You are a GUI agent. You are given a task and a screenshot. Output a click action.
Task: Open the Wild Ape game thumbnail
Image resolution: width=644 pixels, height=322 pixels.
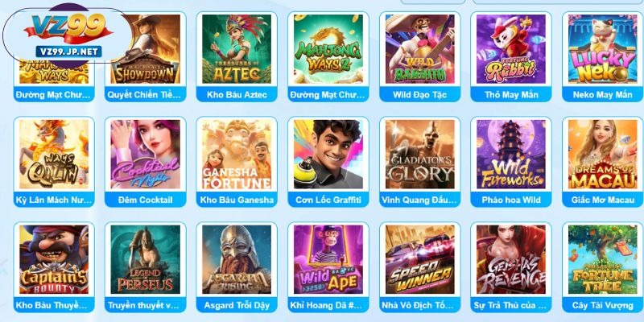click(x=328, y=259)
